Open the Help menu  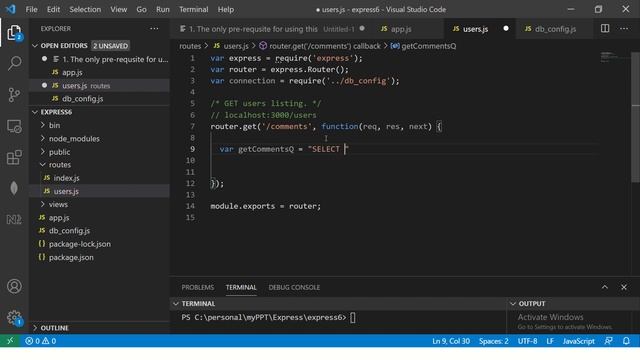tap(226, 9)
